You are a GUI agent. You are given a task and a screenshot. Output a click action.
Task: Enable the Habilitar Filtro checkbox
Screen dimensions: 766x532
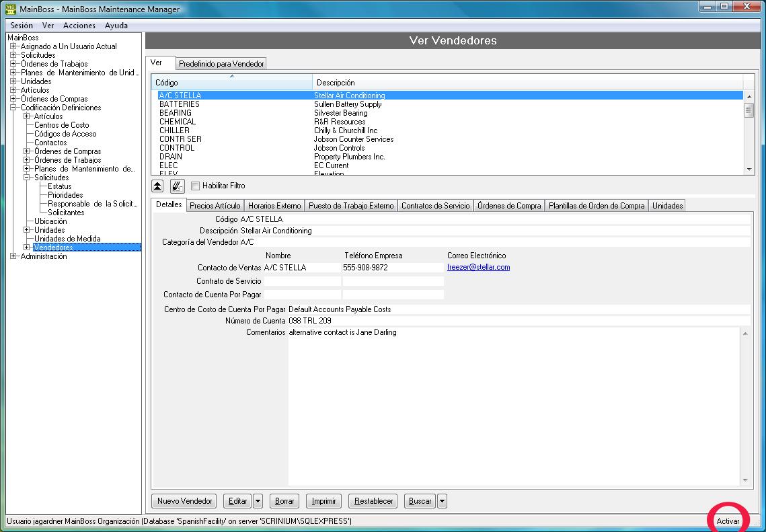coord(196,186)
